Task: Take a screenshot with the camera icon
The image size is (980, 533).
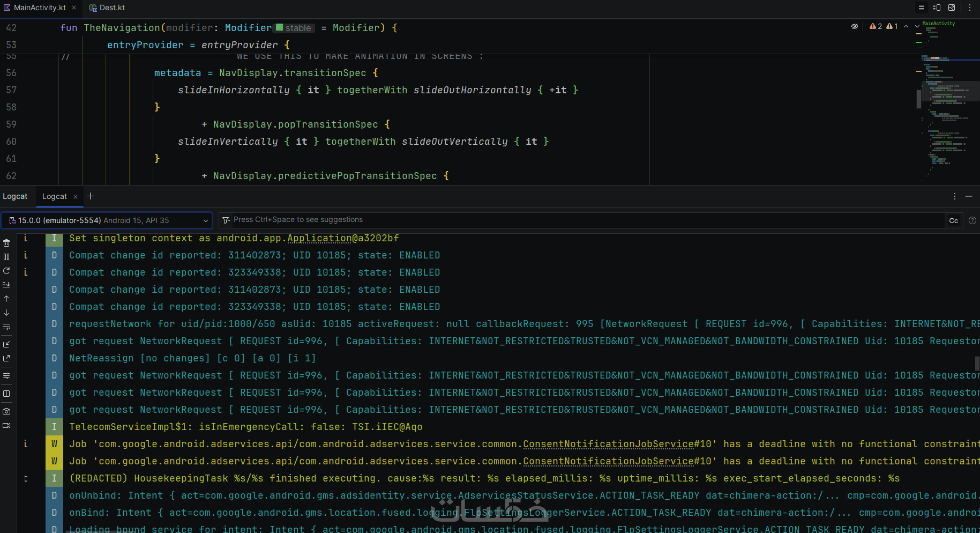Action: [x=6, y=411]
